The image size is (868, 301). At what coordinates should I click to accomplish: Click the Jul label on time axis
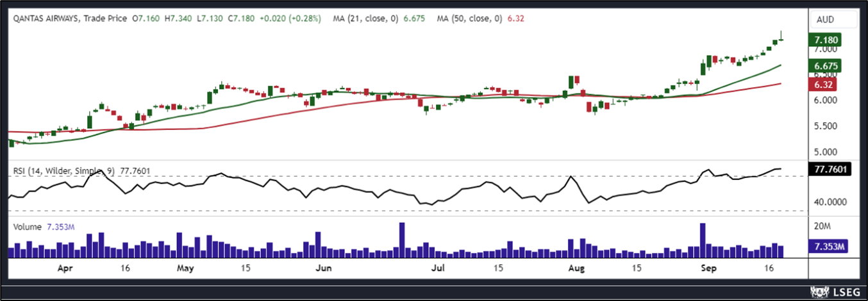tap(438, 267)
